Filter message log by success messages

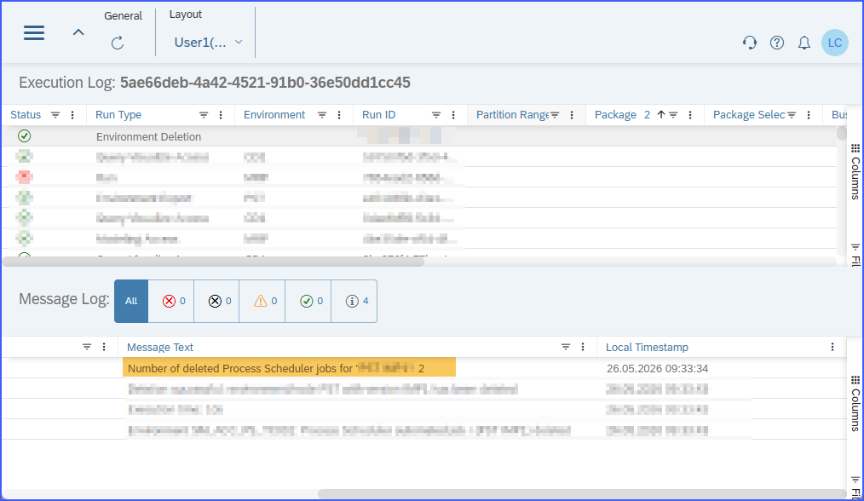pos(308,301)
